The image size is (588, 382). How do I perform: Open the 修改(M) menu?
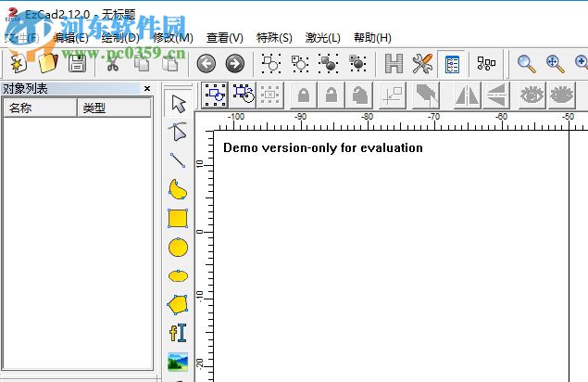coord(173,38)
